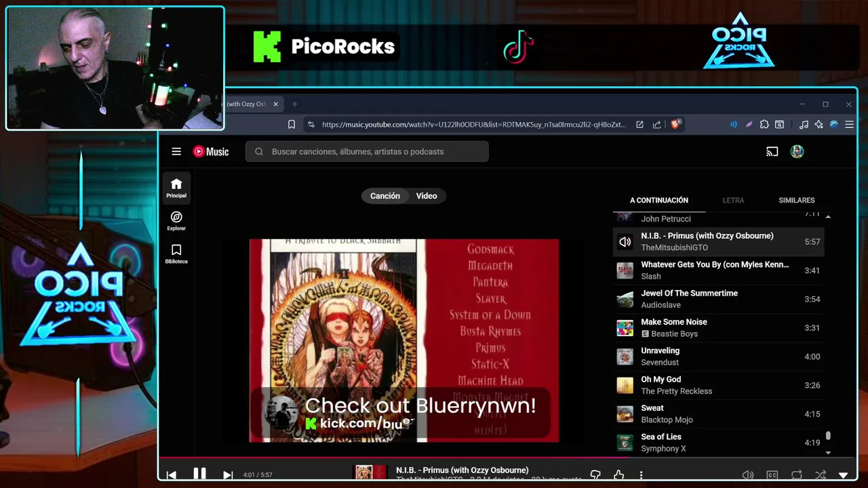This screenshot has height=488, width=868.
Task: Select the 'with Ozzy Osb' browser tab
Action: click(x=247, y=104)
